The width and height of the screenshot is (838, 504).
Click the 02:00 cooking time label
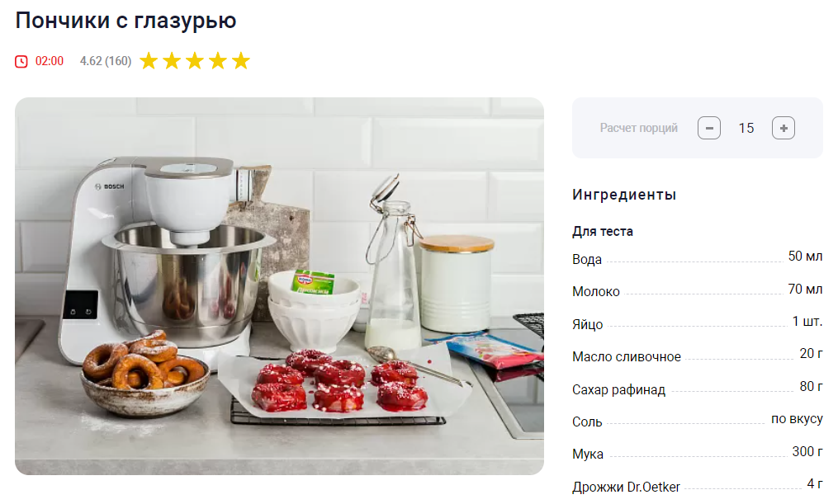50,61
